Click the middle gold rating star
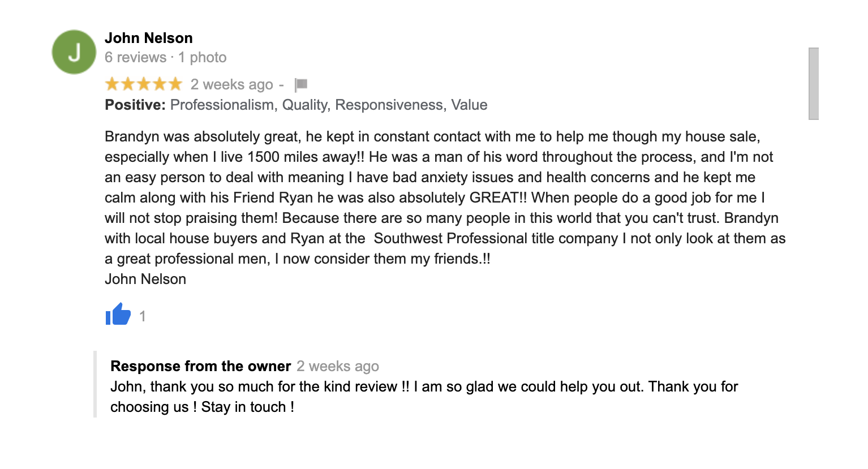 (144, 84)
